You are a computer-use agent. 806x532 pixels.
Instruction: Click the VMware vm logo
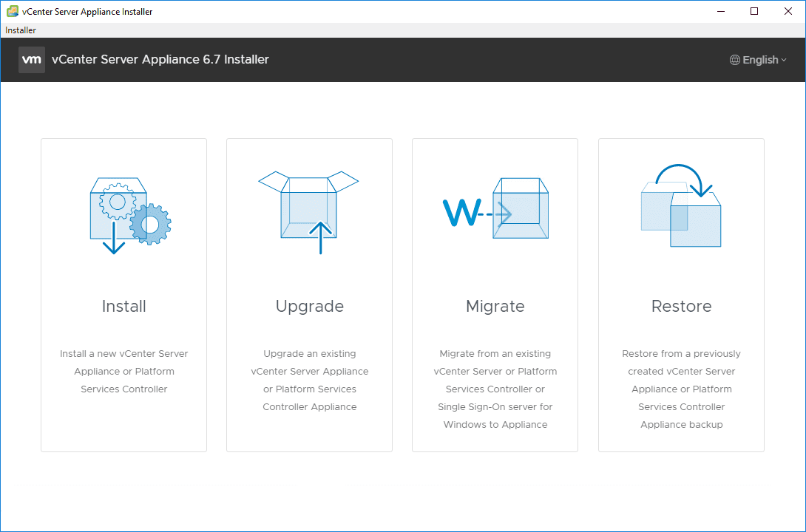pyautogui.click(x=31, y=59)
